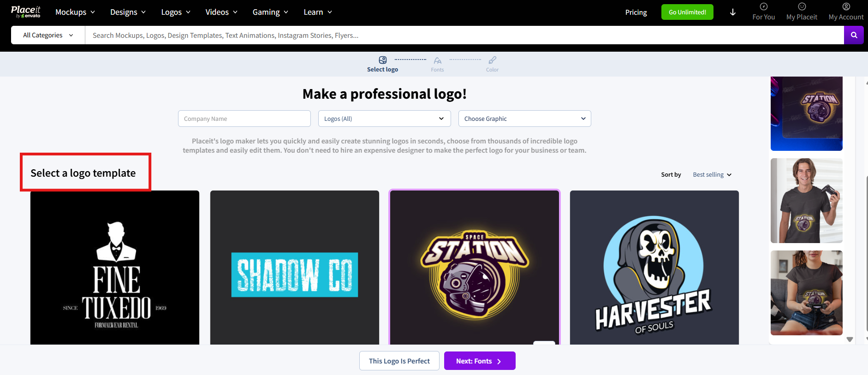The width and height of the screenshot is (868, 375).
Task: Open the mousepad Station mockup preview
Action: pyautogui.click(x=807, y=113)
